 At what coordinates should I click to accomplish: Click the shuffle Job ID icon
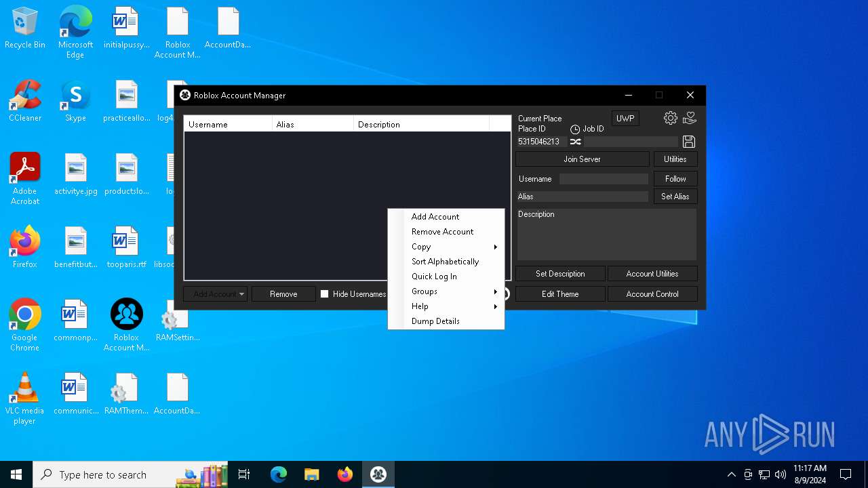[575, 142]
